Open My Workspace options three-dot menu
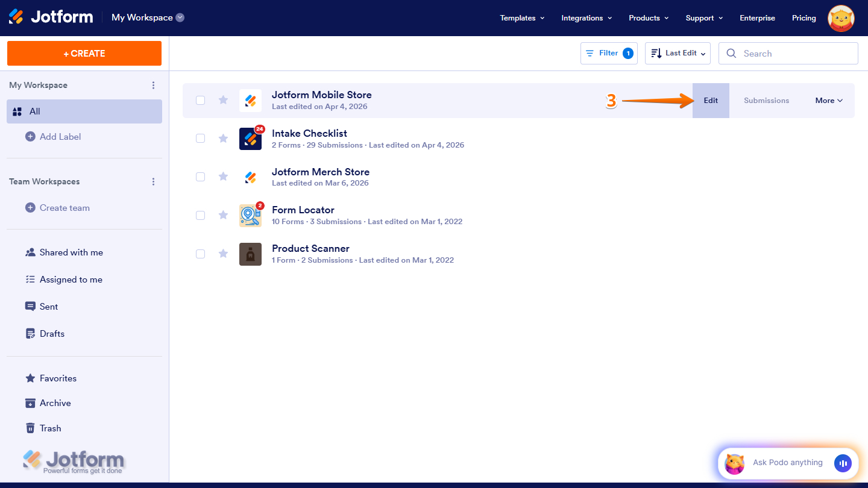 point(153,85)
